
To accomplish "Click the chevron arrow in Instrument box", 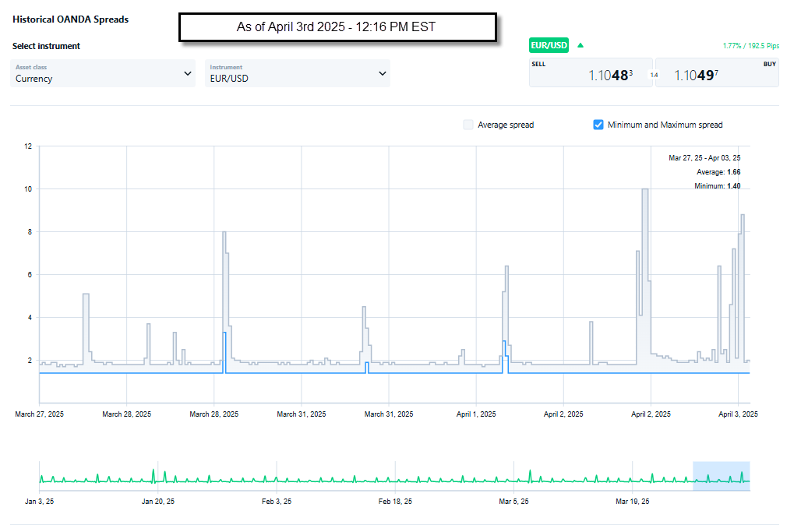I will [x=382, y=73].
